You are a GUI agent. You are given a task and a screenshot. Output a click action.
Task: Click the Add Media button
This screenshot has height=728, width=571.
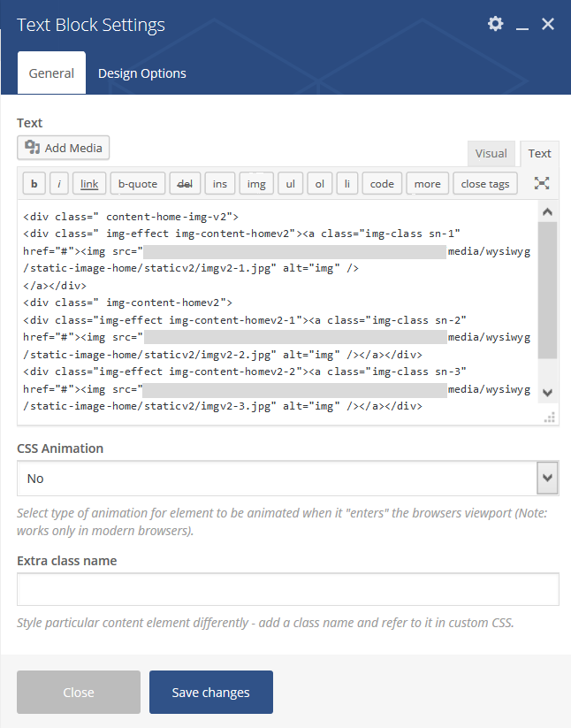click(x=63, y=148)
